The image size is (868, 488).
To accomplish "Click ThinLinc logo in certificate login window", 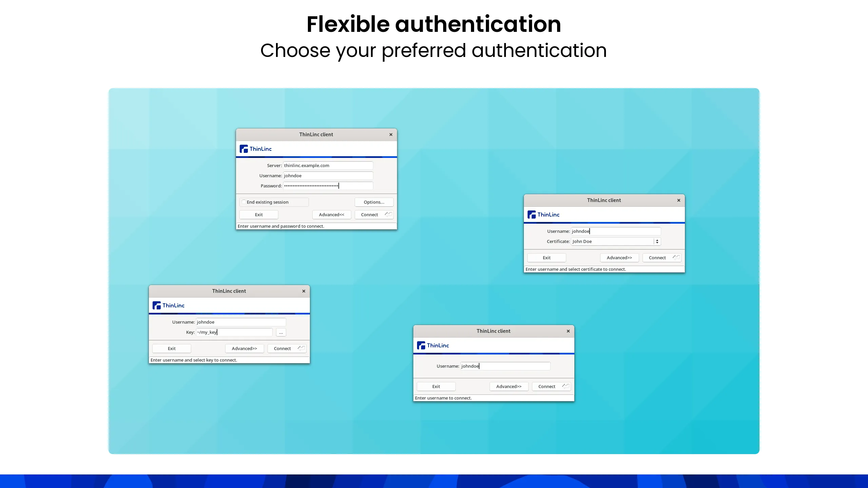I will click(544, 215).
